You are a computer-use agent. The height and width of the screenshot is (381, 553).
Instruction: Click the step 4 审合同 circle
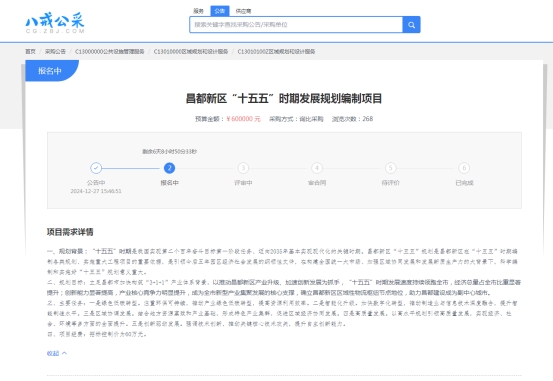pyautogui.click(x=317, y=168)
